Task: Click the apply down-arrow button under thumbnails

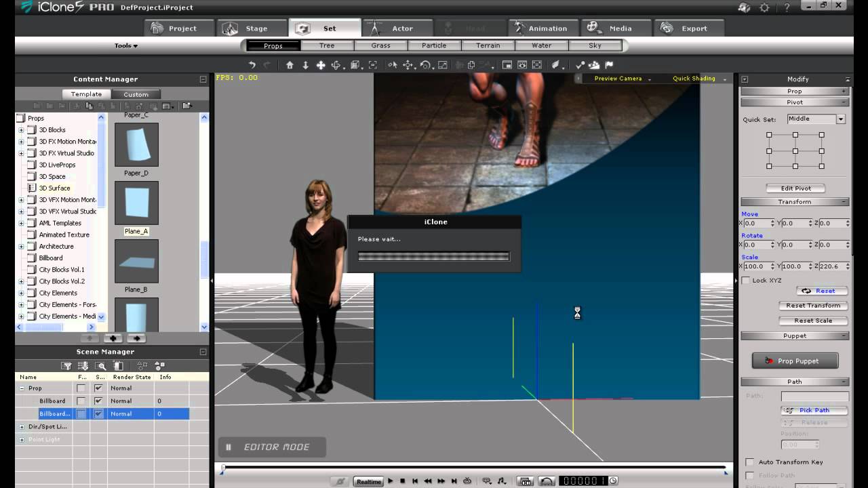Action: [113, 338]
